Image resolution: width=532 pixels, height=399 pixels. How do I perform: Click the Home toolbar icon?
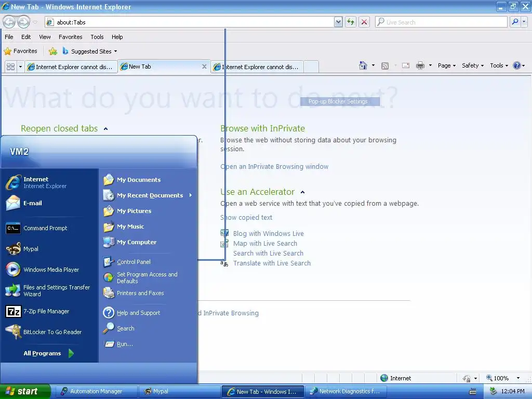(x=363, y=65)
